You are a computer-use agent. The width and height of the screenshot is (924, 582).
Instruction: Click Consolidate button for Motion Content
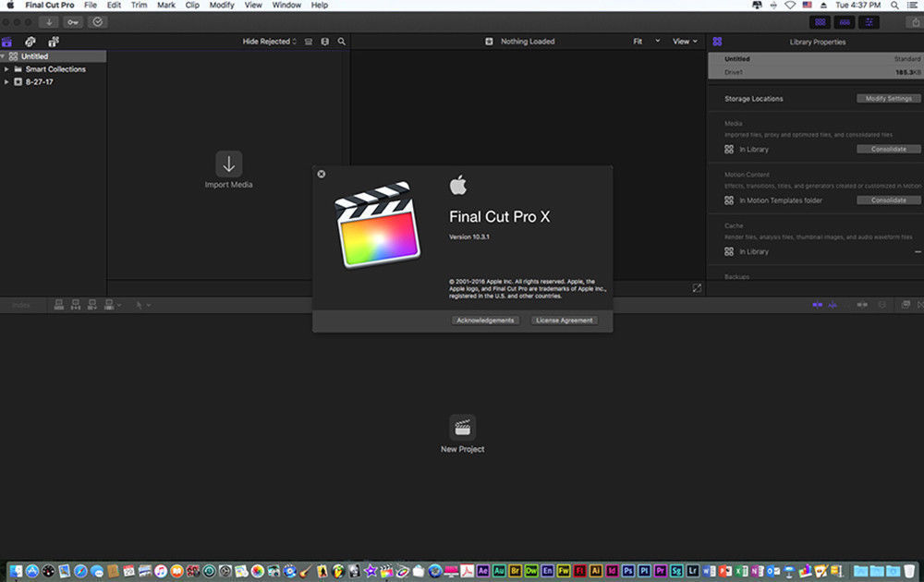[889, 200]
